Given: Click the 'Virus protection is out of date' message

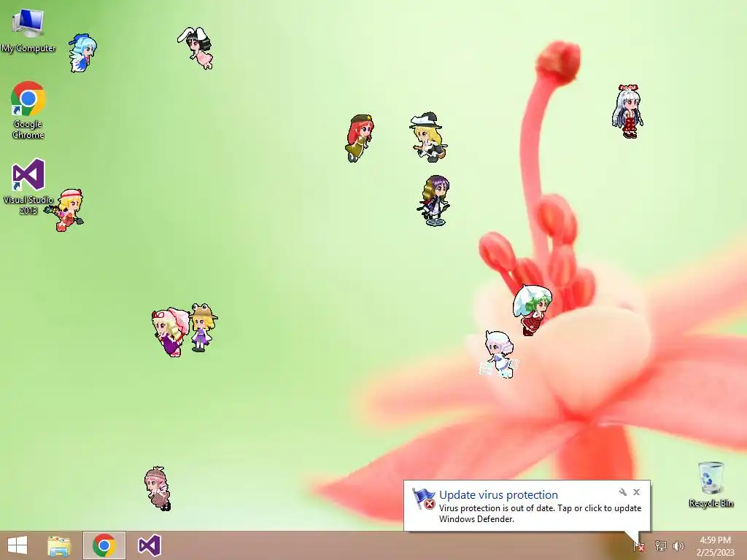Looking at the screenshot, I should tap(541, 513).
